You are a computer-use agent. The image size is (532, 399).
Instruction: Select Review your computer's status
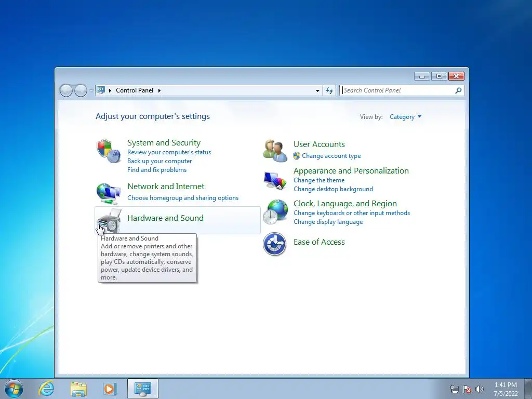pos(169,152)
